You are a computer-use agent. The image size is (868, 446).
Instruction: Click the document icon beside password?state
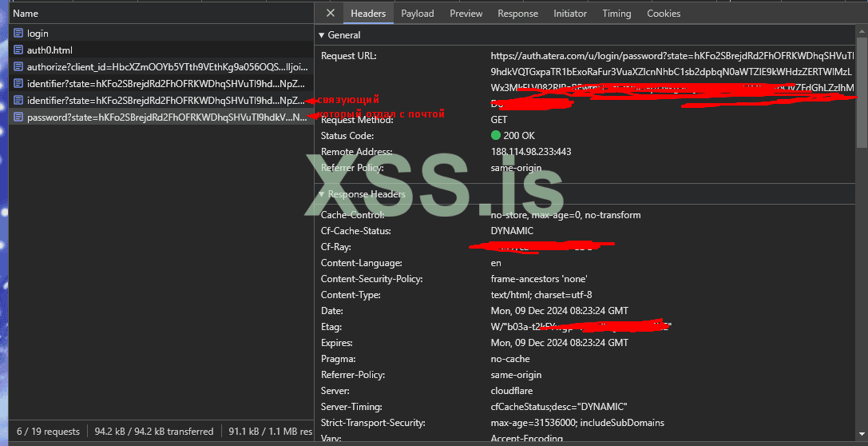pyautogui.click(x=18, y=117)
